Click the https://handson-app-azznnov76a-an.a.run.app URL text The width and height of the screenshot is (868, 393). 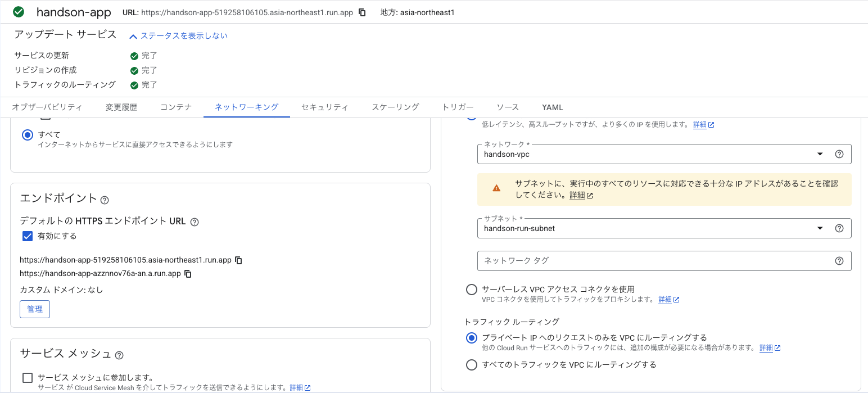tap(100, 274)
